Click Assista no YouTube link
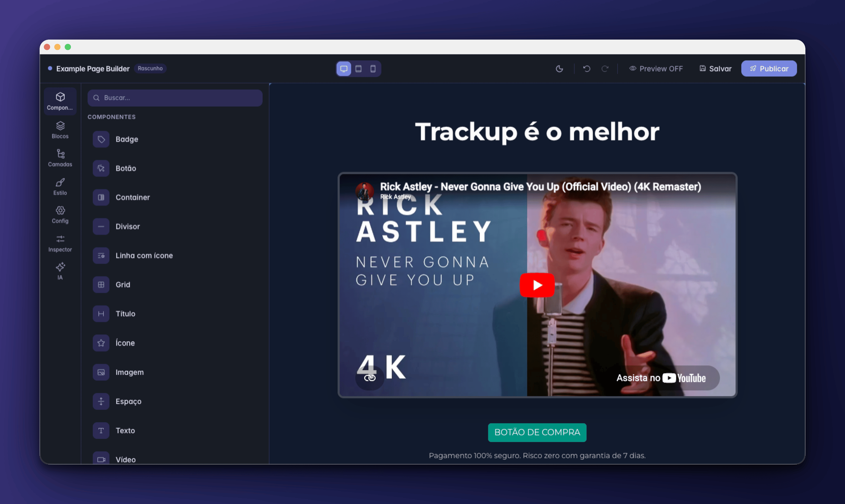 tap(661, 378)
